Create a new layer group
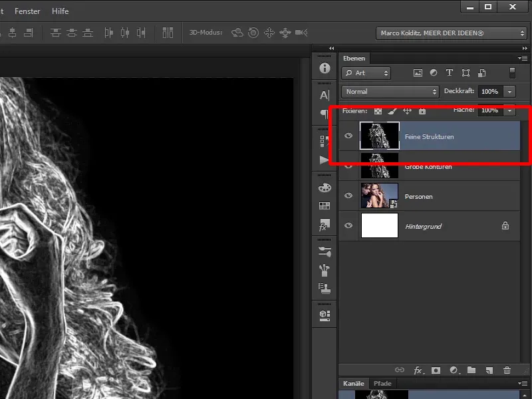Screen dimensions: 532x399 pyautogui.click(x=471, y=370)
